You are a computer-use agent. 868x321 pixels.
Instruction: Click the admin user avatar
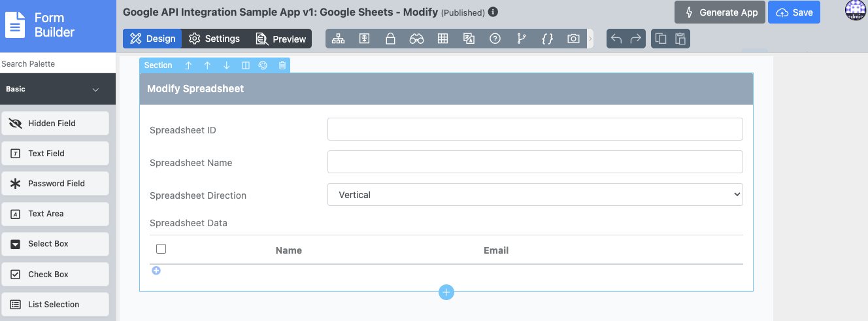pos(855,12)
